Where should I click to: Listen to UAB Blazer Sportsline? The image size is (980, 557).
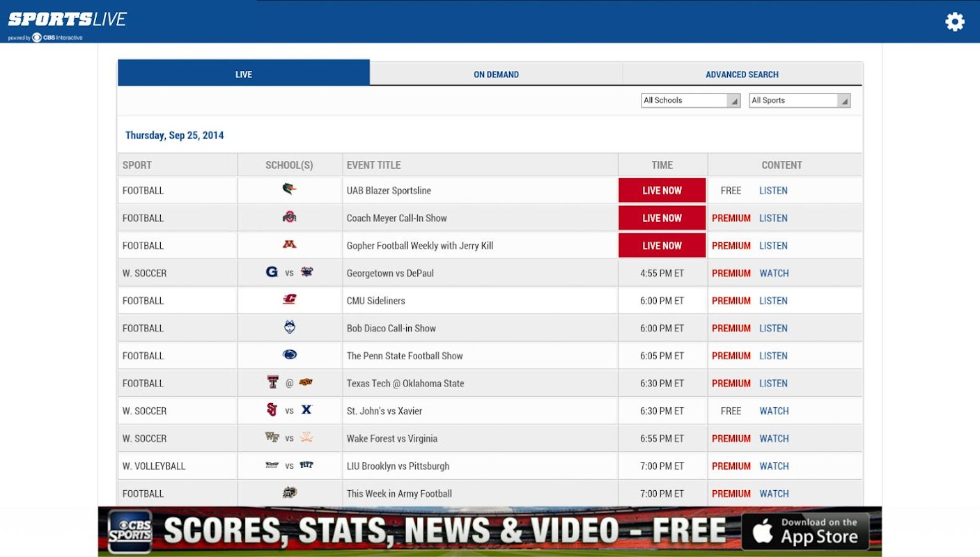point(773,190)
